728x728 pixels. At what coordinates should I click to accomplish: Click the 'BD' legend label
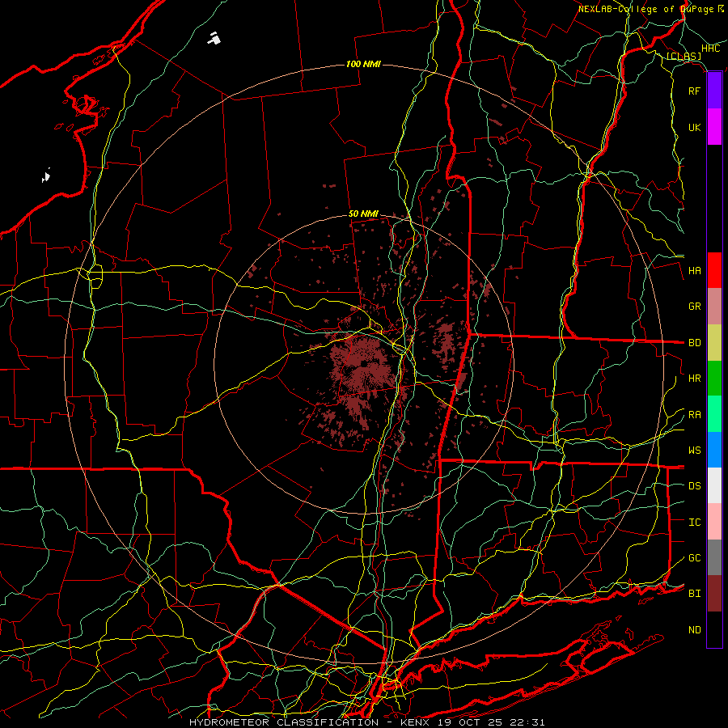(695, 343)
